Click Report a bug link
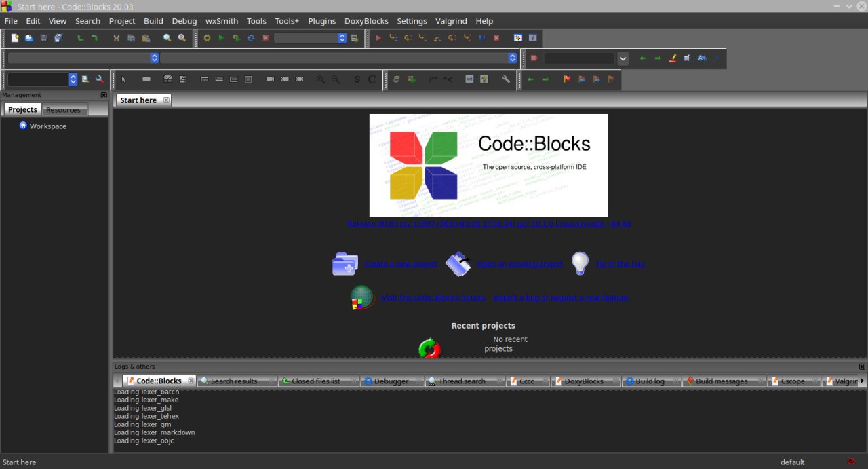Screen dimensions: 868x469 561,297
